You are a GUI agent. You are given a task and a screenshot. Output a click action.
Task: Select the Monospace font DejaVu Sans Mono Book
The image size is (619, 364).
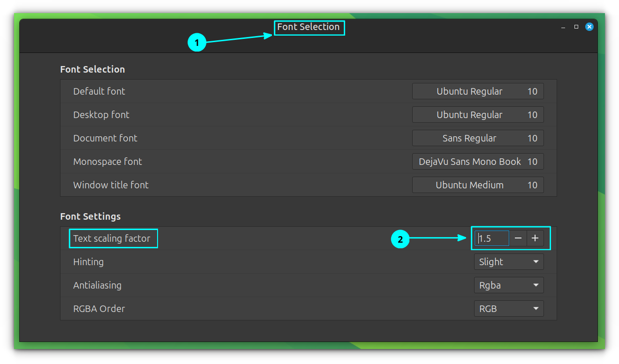[477, 161]
